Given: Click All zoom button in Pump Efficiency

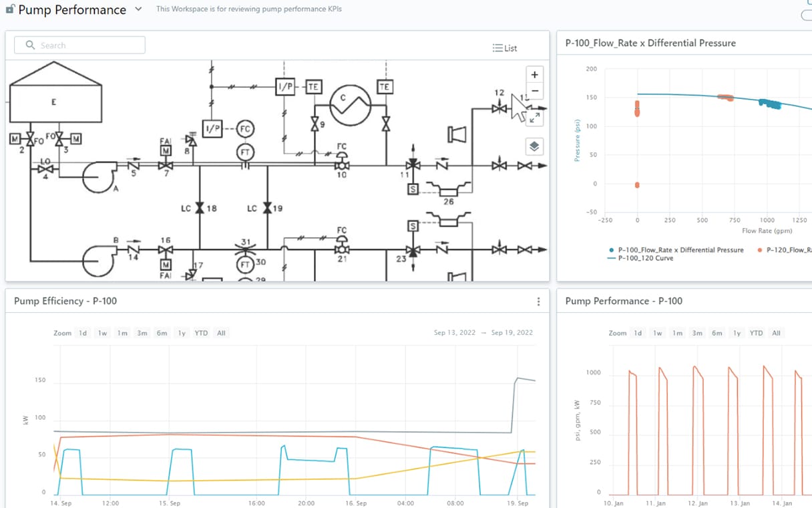Looking at the screenshot, I should point(221,333).
